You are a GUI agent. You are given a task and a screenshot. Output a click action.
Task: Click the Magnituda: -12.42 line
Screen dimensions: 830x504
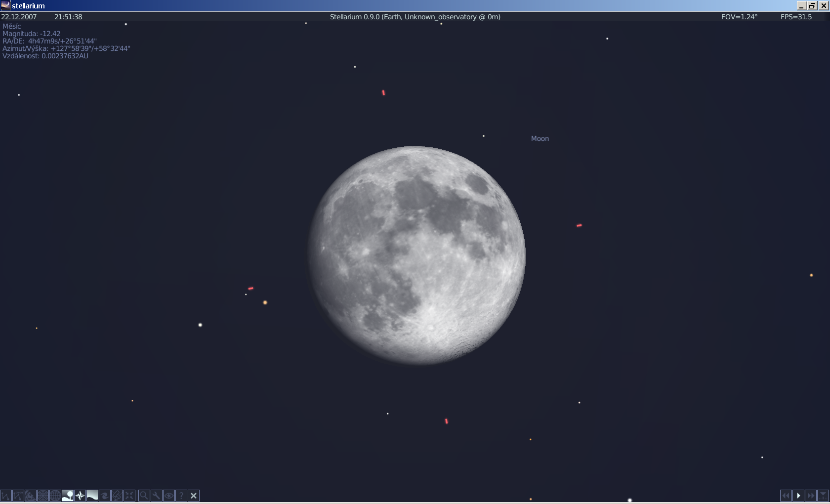tap(32, 34)
